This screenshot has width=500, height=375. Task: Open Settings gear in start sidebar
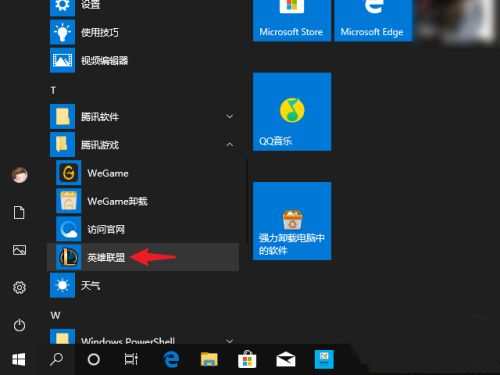[x=19, y=287]
